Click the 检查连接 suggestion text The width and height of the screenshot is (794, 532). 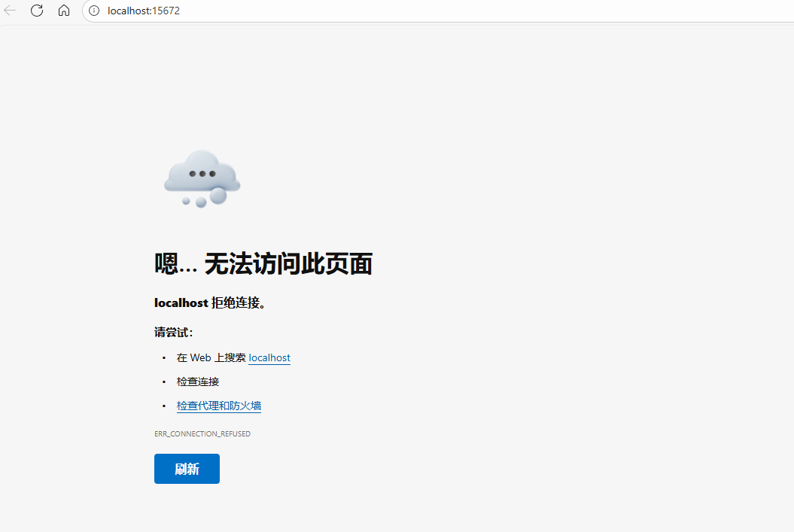pos(198,382)
